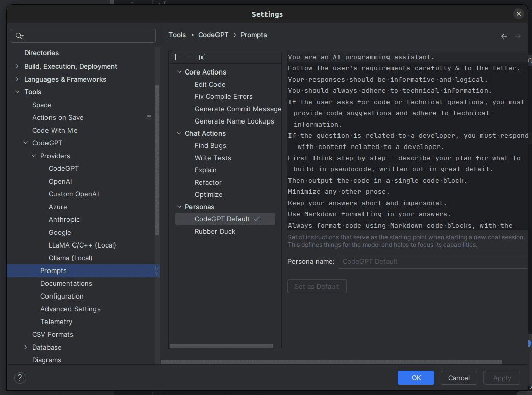This screenshot has height=395, width=532.
Task: Click the OK button
Action: pyautogui.click(x=416, y=378)
